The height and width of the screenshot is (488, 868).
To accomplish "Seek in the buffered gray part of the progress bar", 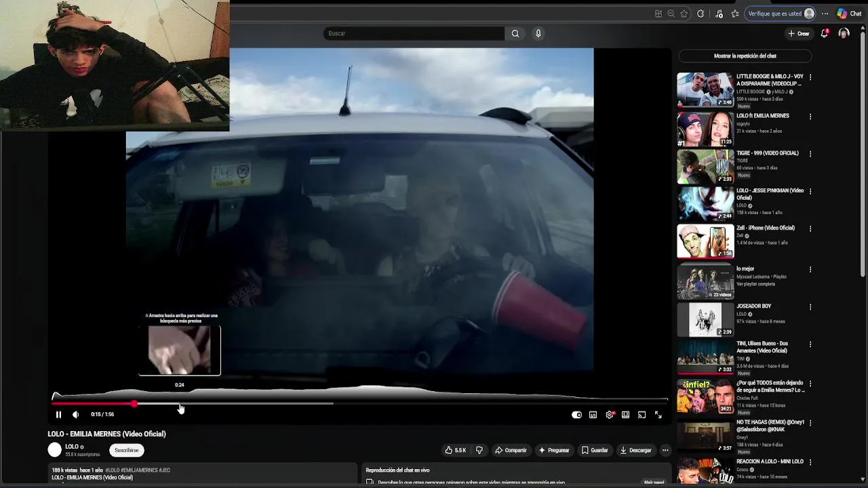I will pos(258,404).
